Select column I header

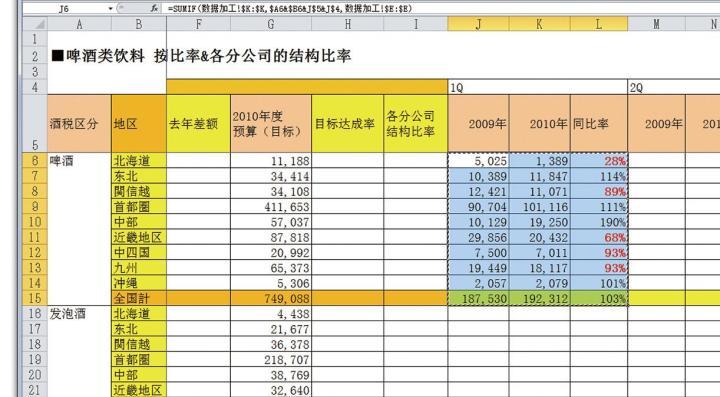click(416, 24)
